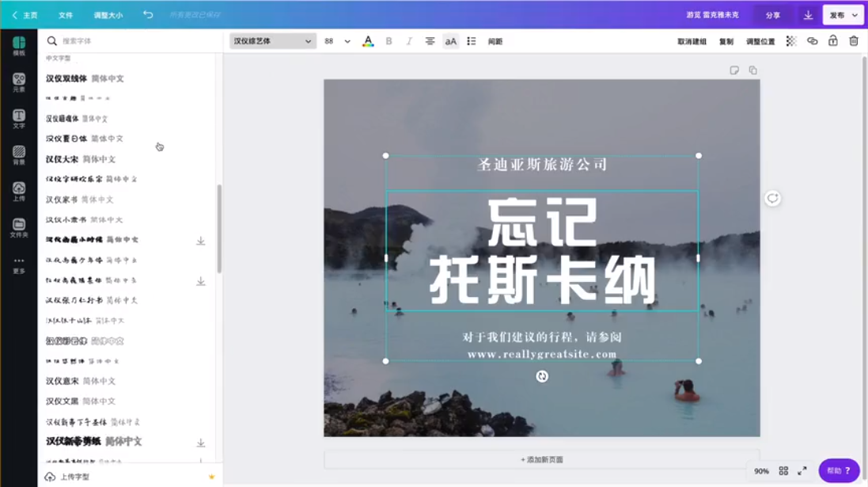The height and width of the screenshot is (487, 868).
Task: Toggle bold formatting
Action: [x=389, y=40]
